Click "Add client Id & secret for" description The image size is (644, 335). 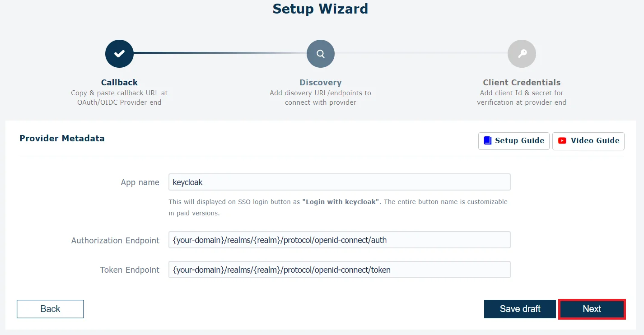pos(522,93)
